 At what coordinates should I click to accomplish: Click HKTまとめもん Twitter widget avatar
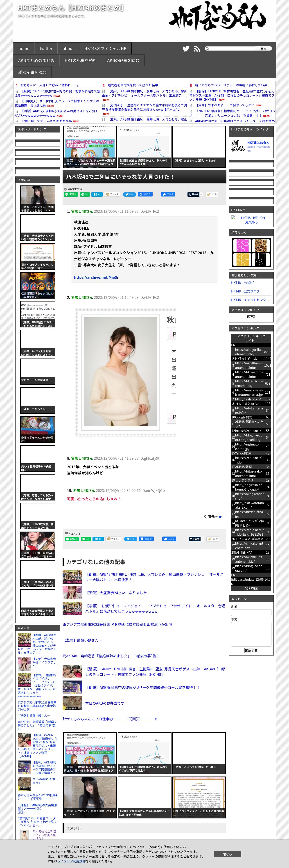[x=238, y=146]
